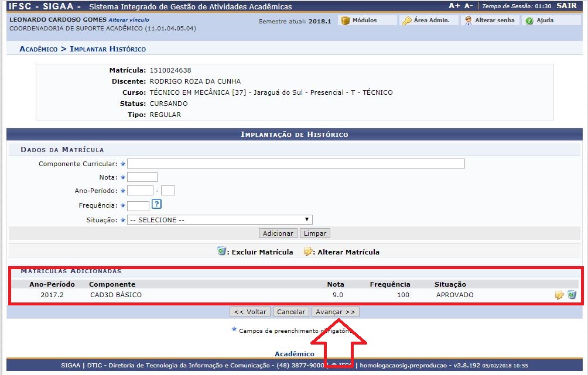Click the Ano-Período year field
588x375 pixels.
coord(140,191)
